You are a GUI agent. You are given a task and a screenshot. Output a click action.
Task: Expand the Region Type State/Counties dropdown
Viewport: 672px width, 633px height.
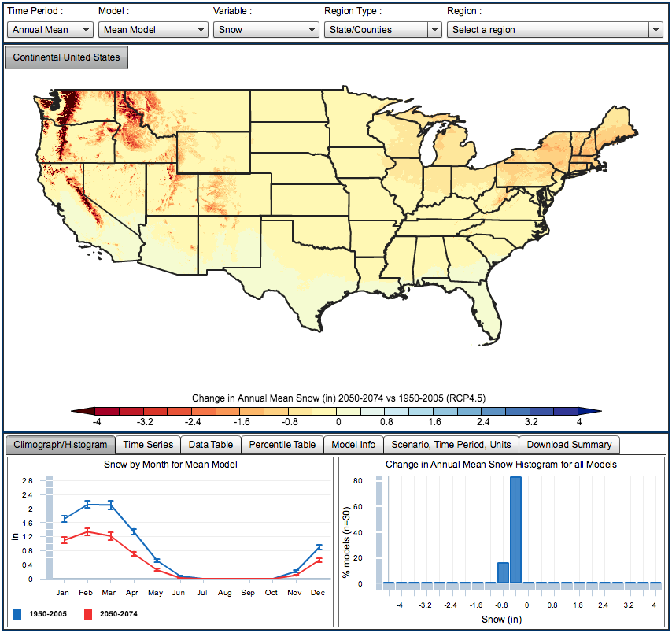pyautogui.click(x=382, y=30)
